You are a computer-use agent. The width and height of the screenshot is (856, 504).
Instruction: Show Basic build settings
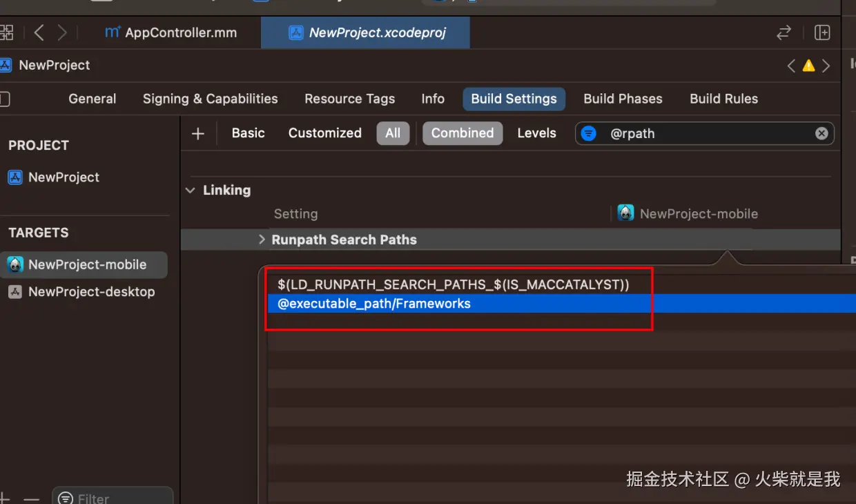pyautogui.click(x=249, y=133)
